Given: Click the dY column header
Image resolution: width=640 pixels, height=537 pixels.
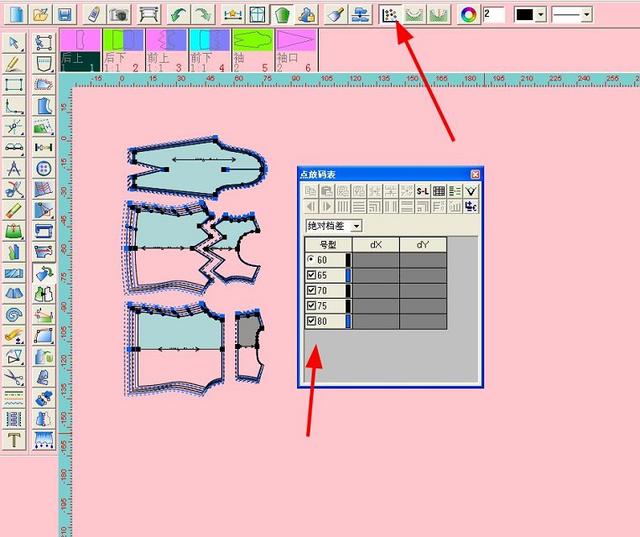Looking at the screenshot, I should tap(423, 244).
